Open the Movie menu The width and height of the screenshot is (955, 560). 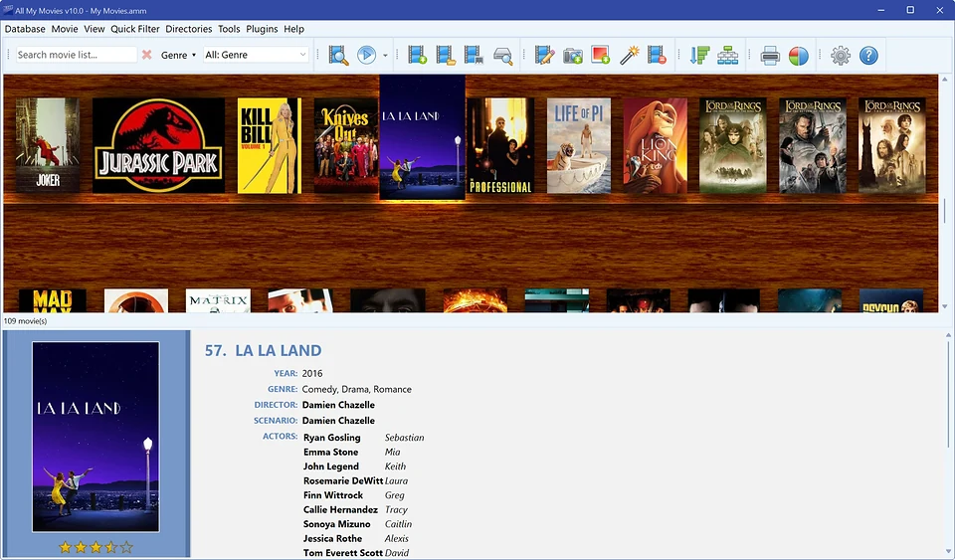click(65, 29)
